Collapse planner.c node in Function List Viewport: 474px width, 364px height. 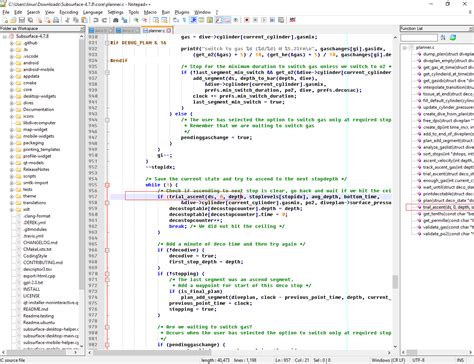tap(405, 48)
